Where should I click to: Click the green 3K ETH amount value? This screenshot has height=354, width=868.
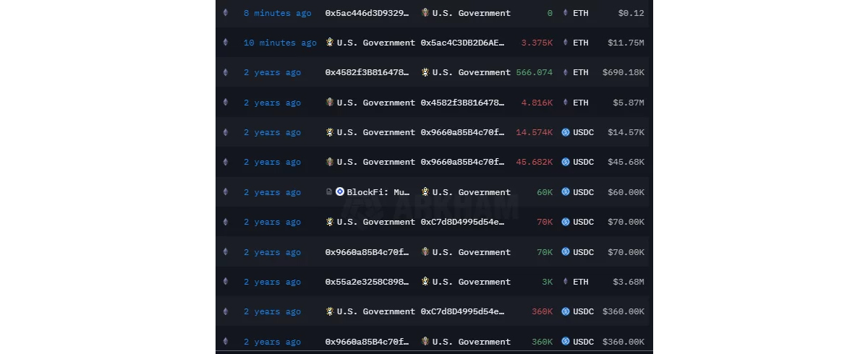click(x=548, y=282)
